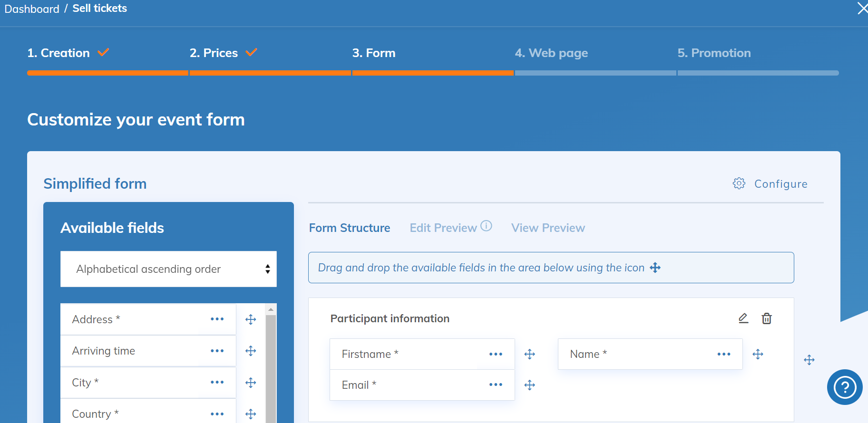868x423 pixels.
Task: Expand the three-dot menu on the City field
Action: (217, 383)
